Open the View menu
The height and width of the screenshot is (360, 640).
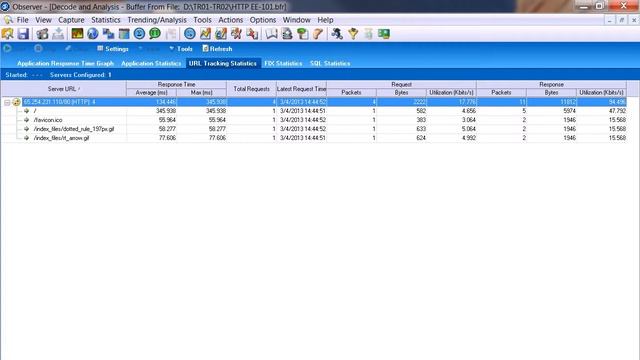(x=43, y=20)
